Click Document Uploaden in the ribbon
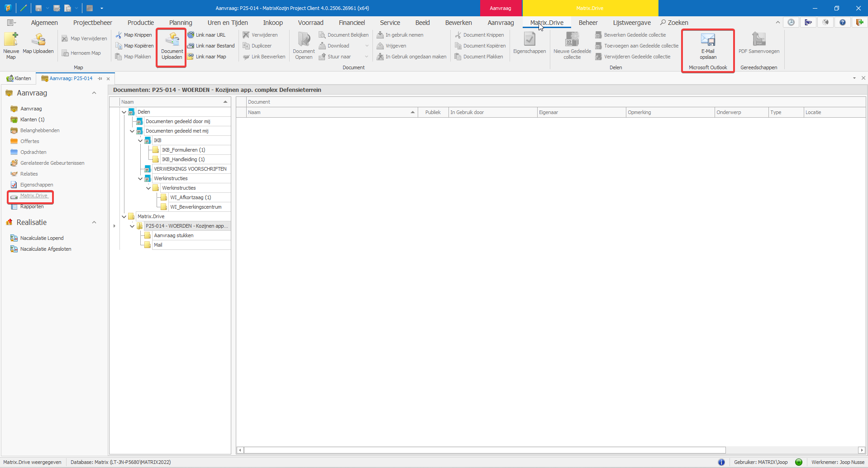 click(172, 47)
